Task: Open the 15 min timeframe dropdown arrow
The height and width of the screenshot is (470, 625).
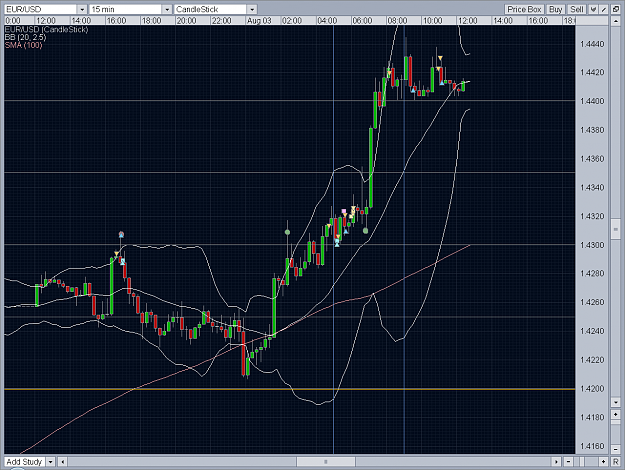Action: click(167, 9)
